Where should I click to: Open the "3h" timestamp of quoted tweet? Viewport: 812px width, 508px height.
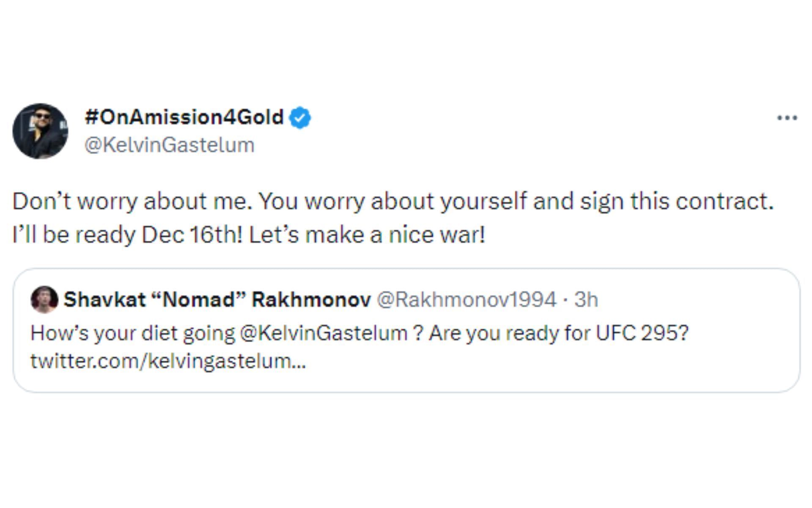click(586, 300)
